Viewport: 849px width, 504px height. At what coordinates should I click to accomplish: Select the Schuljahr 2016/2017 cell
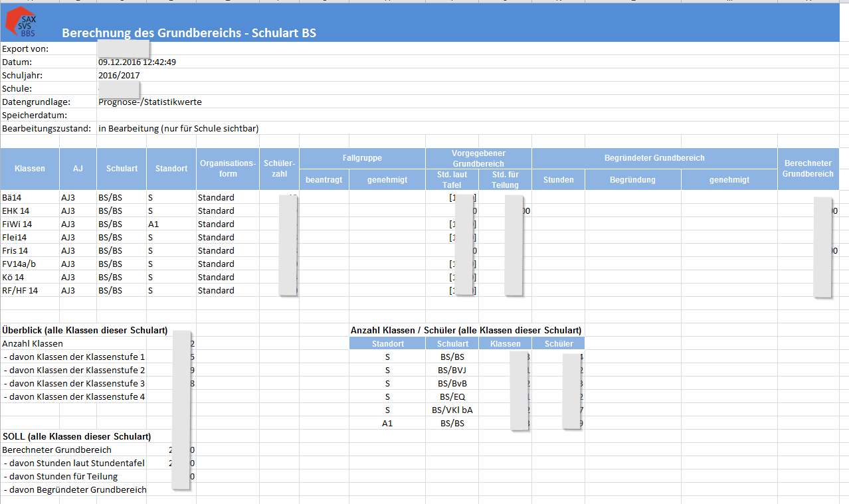[119, 75]
